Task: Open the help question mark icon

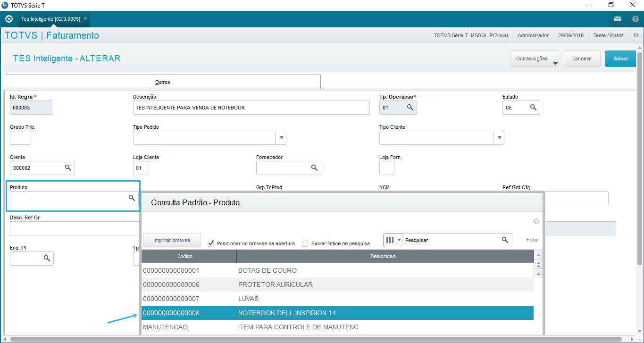Action: [x=635, y=19]
